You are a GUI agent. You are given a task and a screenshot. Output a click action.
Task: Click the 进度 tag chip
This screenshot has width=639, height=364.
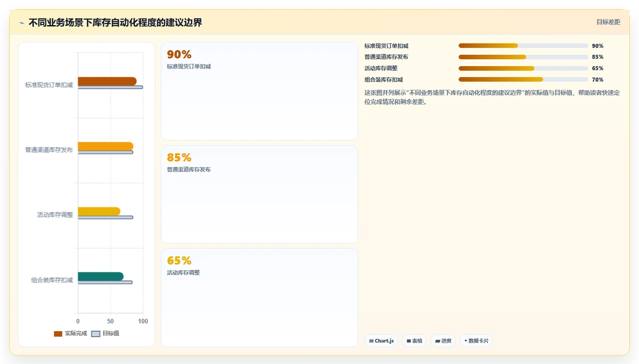(443, 341)
